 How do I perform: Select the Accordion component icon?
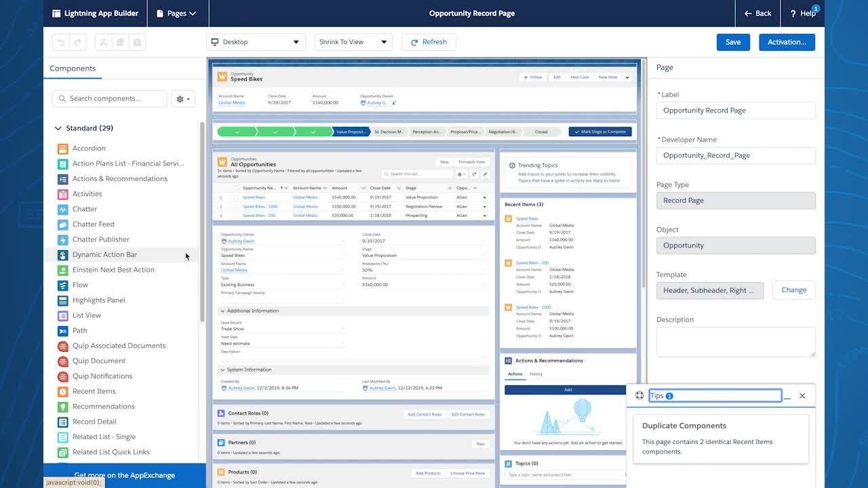pos(62,148)
